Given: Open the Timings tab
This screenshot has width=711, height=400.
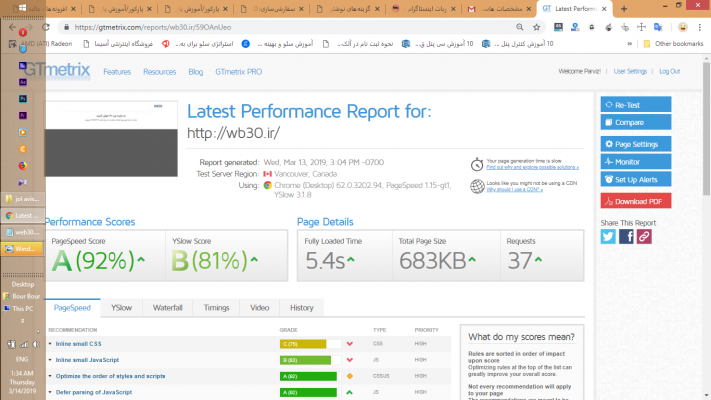Looking at the screenshot, I should (x=216, y=308).
